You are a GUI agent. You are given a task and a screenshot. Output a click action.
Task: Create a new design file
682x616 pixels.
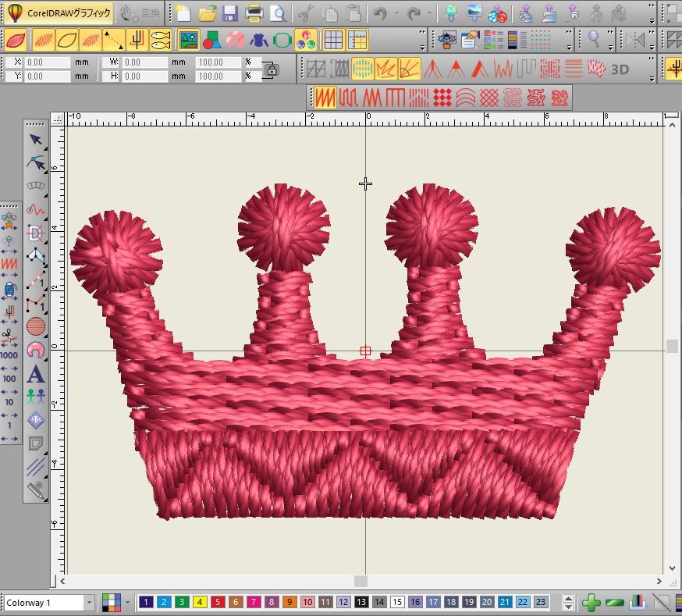183,13
